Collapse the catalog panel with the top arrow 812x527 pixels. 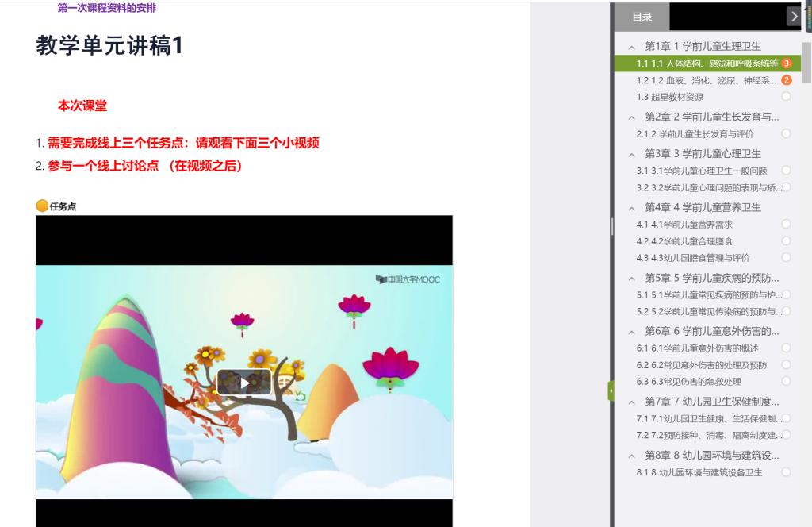point(794,16)
